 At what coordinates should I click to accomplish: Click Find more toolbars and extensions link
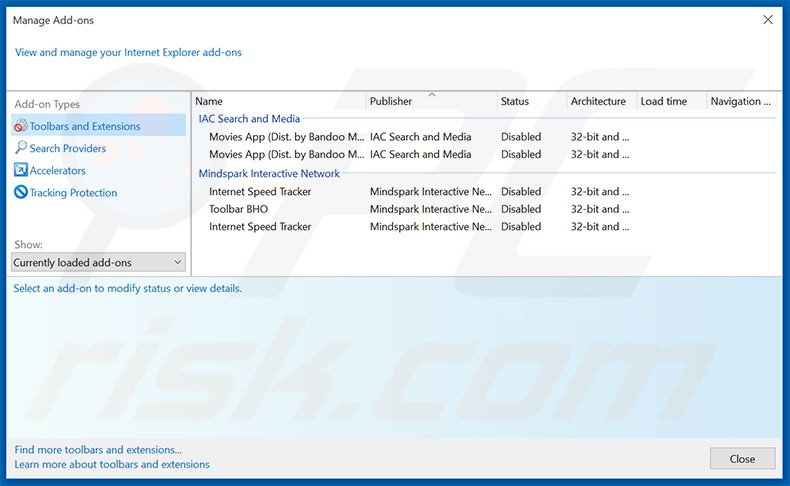click(x=98, y=450)
